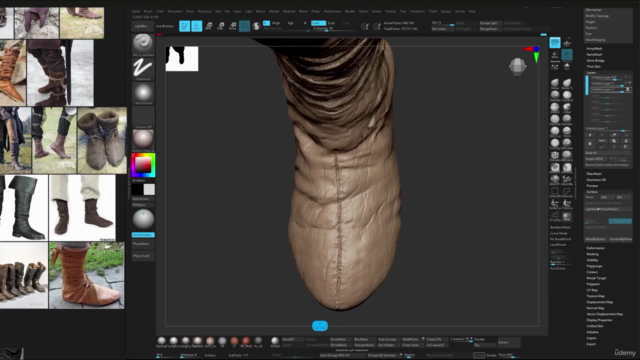Click the Del Lower button
640x360 pixels.
click(442, 29)
